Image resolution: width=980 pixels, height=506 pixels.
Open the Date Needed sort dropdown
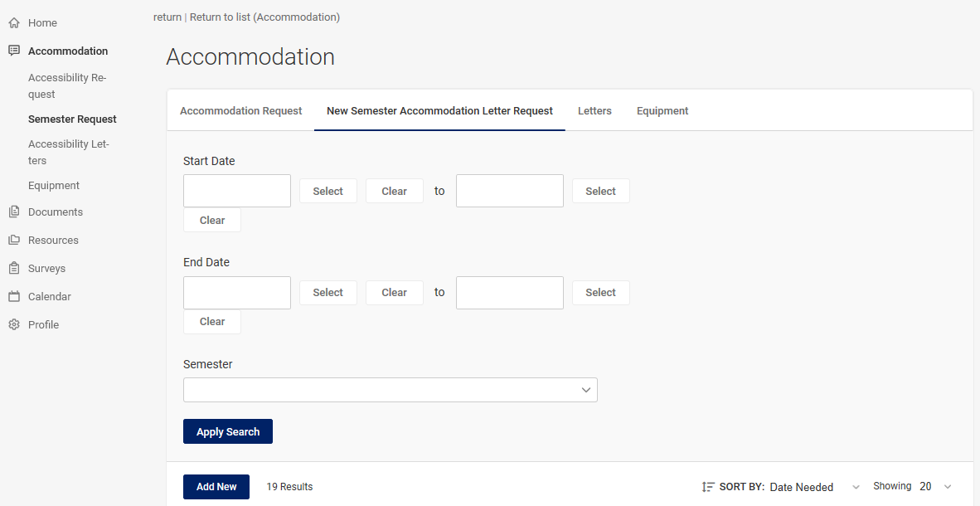[x=815, y=487]
